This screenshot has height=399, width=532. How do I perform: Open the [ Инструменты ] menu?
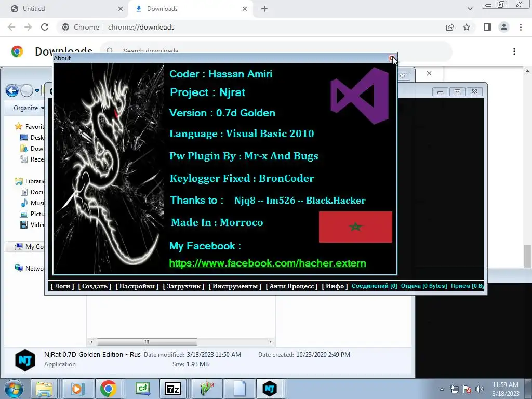(x=235, y=286)
